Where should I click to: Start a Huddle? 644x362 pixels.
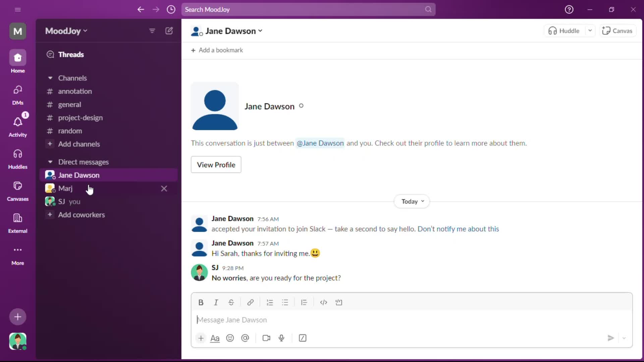[x=564, y=31]
